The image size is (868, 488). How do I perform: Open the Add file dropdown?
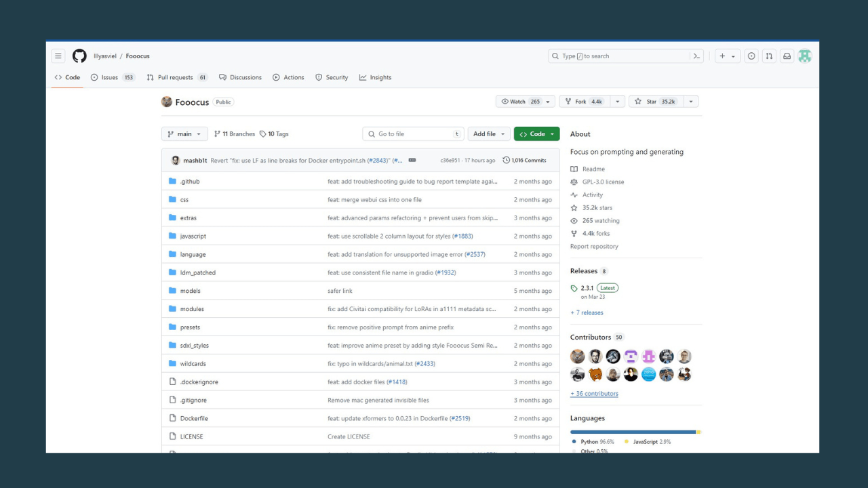point(489,134)
